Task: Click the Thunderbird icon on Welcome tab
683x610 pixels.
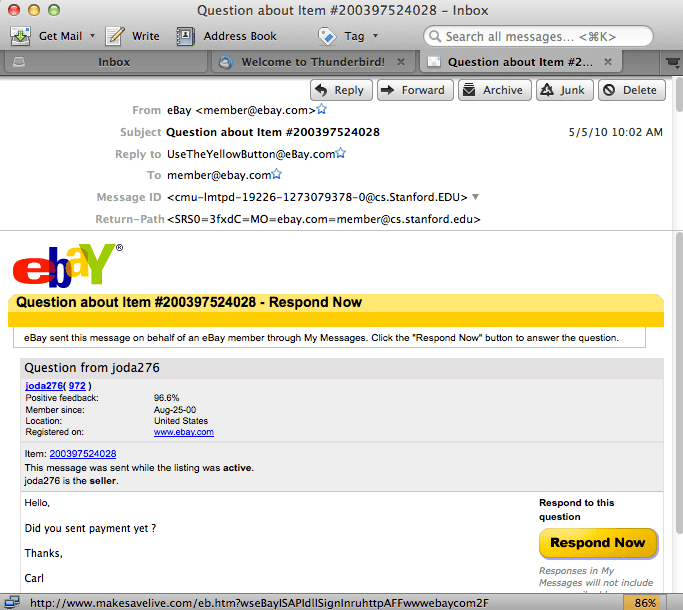Action: point(226,62)
